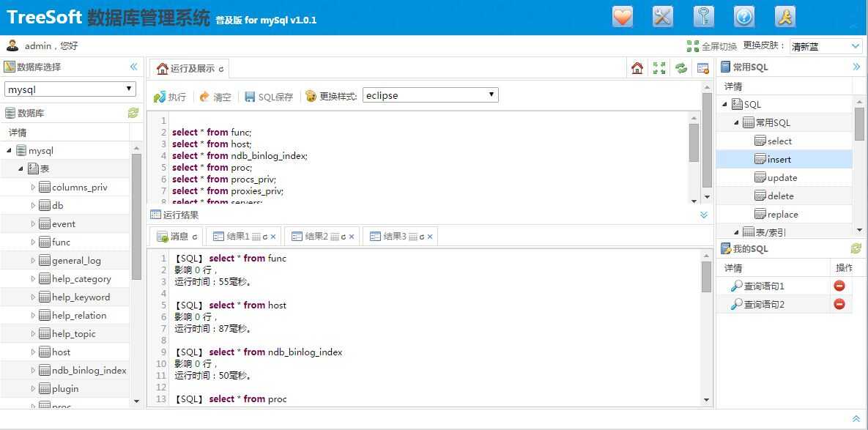Refresh the 数据库 tree list

(133, 113)
